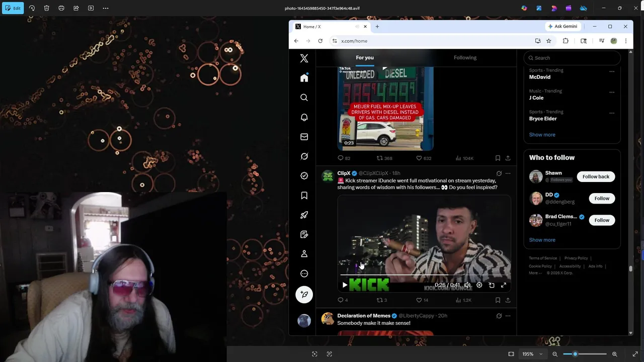Adjust the Photos zoom slider
Viewport: 644px width, 362px height.
click(585, 354)
